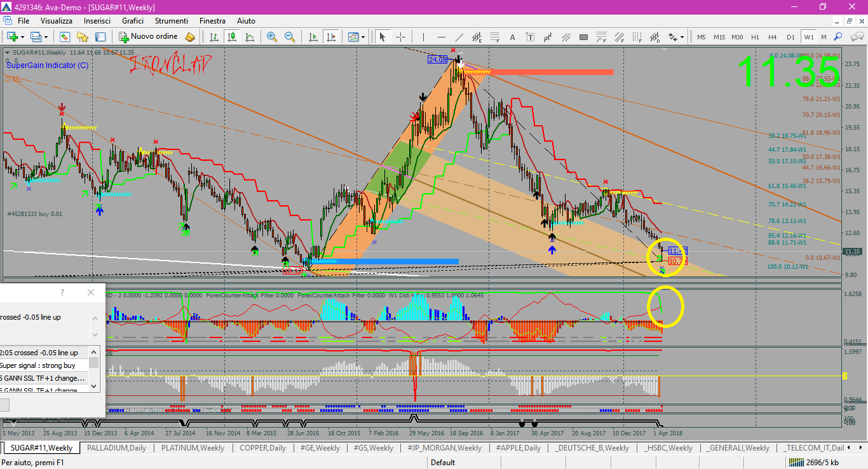
Task: Select the vertical line tool
Action: point(423,37)
